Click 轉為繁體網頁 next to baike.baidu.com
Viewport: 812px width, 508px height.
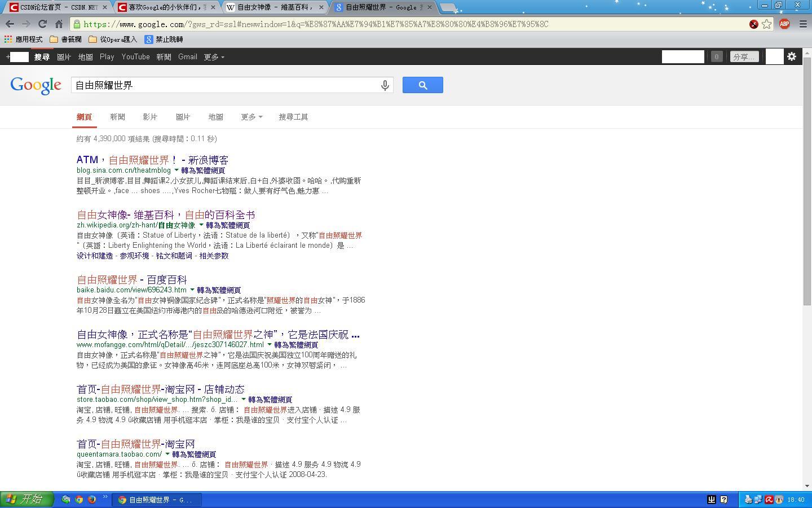(x=219, y=290)
